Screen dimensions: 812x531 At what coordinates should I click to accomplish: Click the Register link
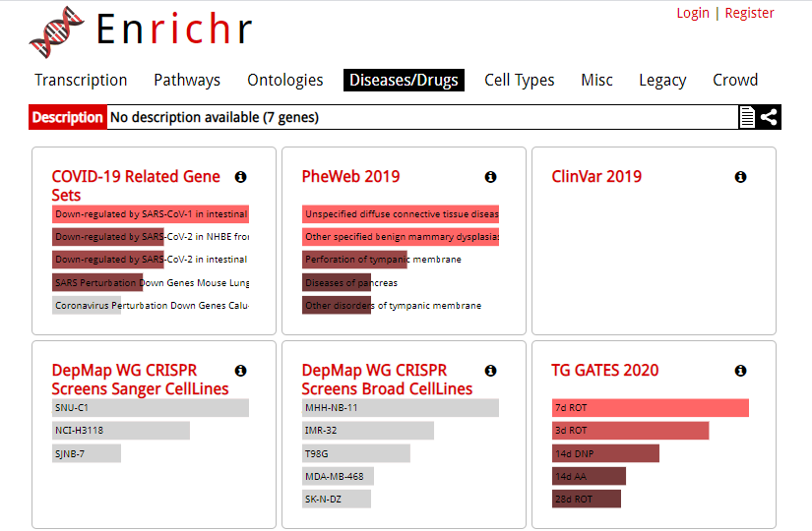pos(749,13)
